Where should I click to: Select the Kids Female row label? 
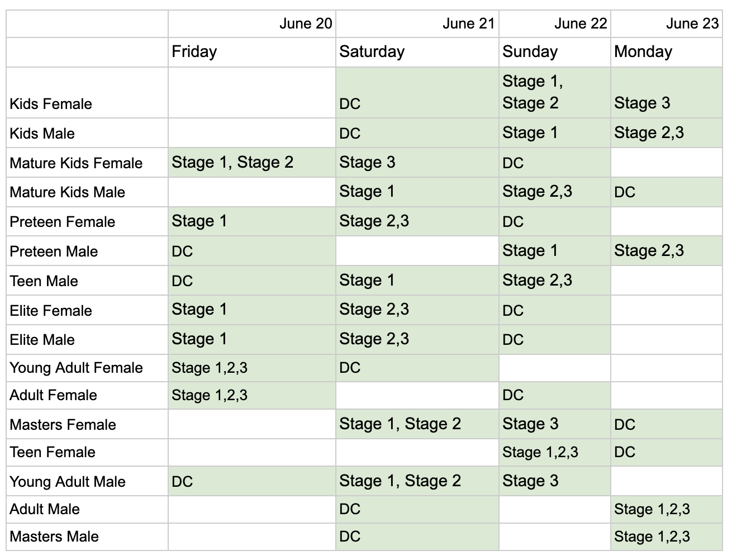point(87,93)
